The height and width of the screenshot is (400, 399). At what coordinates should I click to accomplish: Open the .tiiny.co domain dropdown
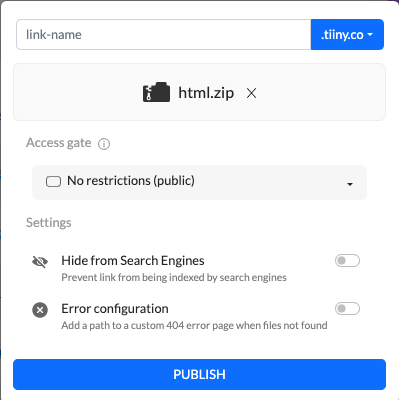pos(347,34)
